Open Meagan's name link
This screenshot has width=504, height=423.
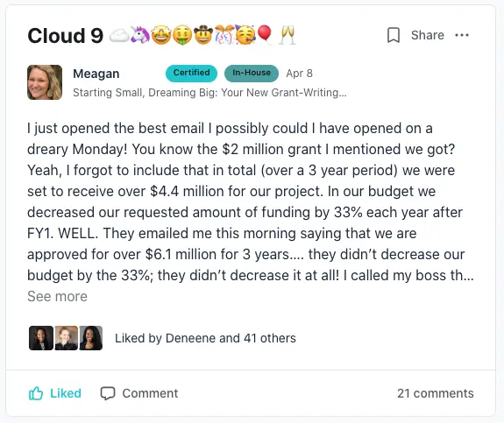coord(96,74)
